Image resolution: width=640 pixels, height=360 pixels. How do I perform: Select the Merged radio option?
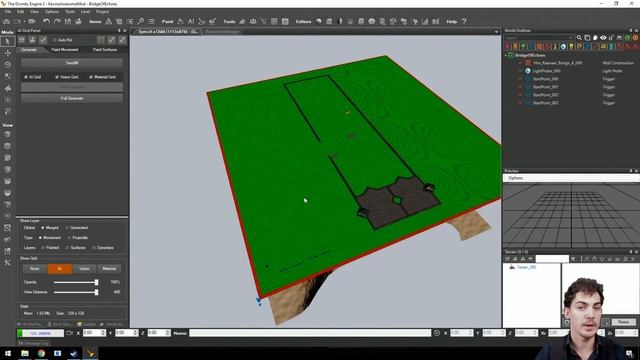click(x=42, y=228)
